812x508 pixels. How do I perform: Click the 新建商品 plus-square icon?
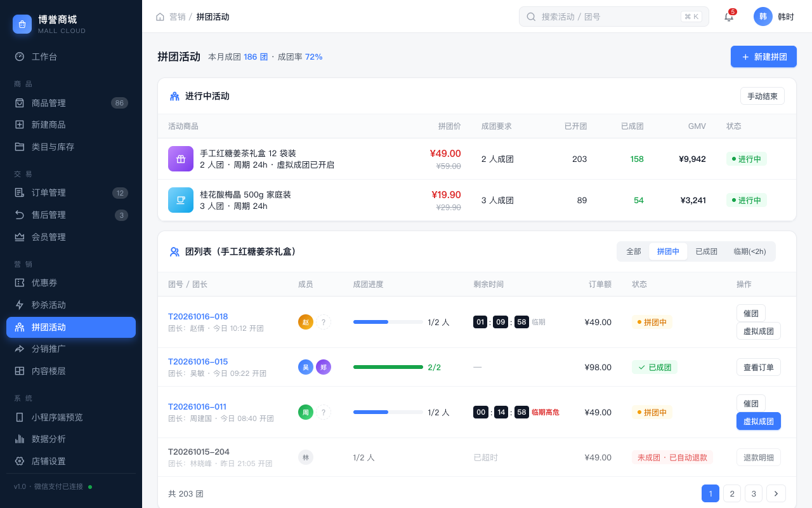(x=20, y=124)
